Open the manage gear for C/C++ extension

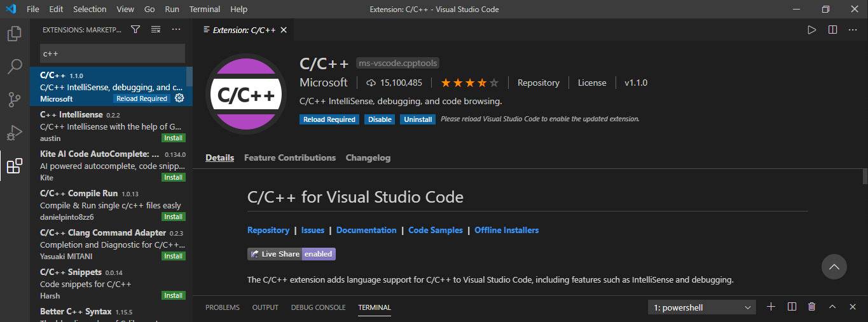(x=179, y=98)
